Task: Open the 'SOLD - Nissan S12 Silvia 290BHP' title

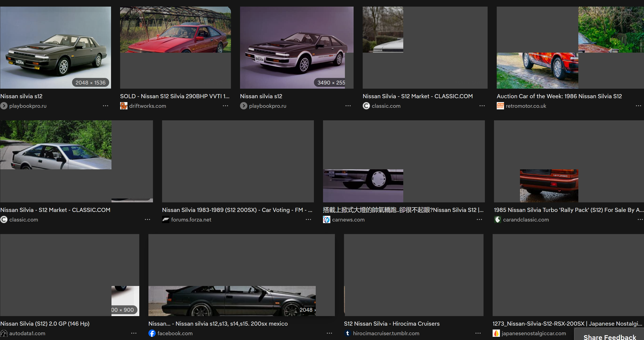Action: [x=175, y=96]
